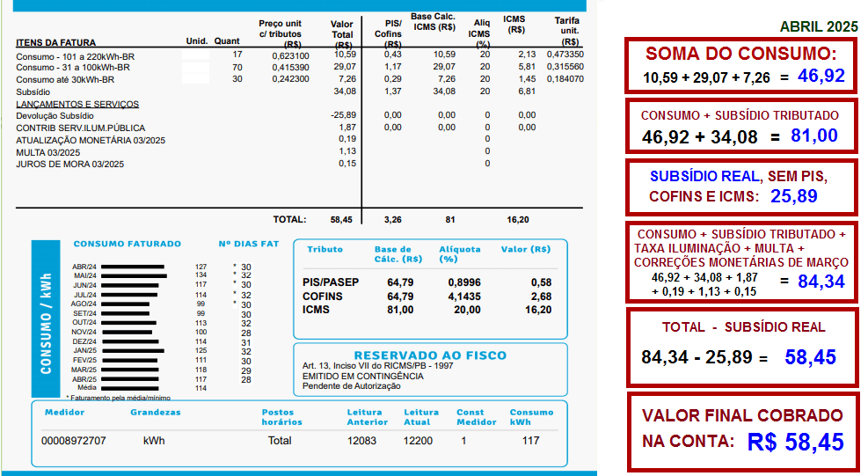
Task: Select the LANÇAMENTOS E SERVIÇOS section header
Action: pyautogui.click(x=77, y=104)
